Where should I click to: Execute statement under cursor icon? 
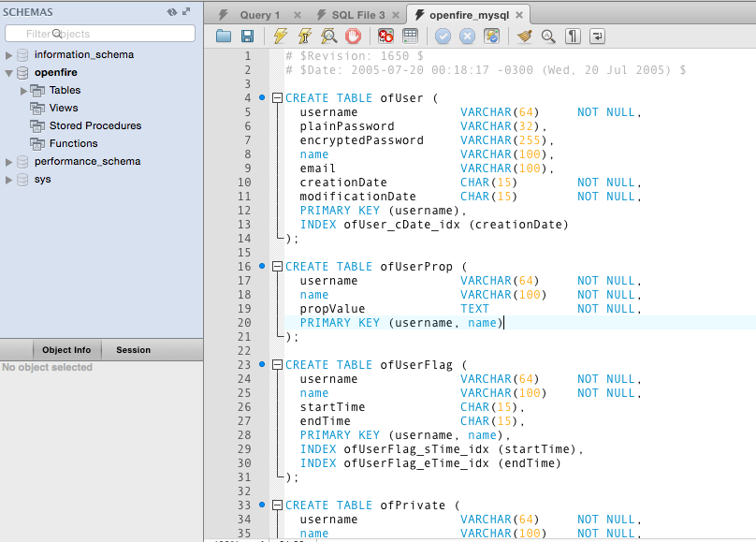(x=305, y=37)
